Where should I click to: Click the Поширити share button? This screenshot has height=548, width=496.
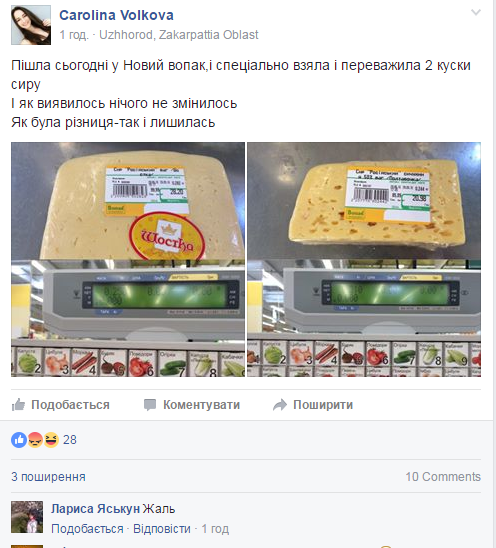[313, 405]
